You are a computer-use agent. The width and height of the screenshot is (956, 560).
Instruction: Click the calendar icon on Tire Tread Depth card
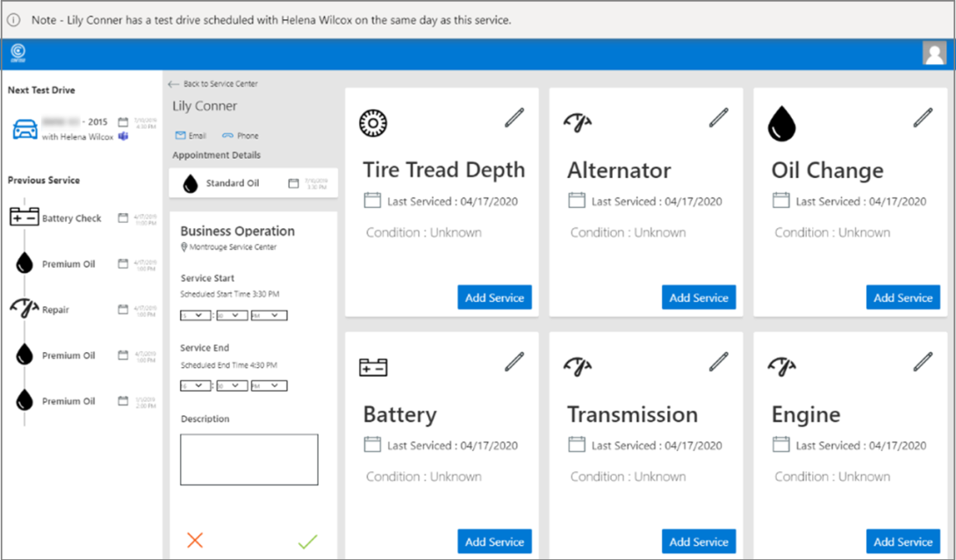pyautogui.click(x=372, y=200)
